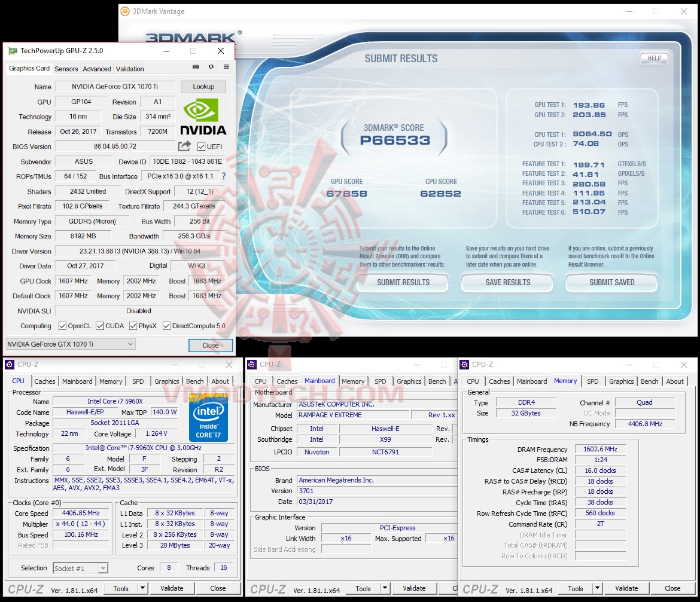Screen dimensions: 700x602
Task: Click the GPU TEST 1 result 193.86
Action: 588,105
